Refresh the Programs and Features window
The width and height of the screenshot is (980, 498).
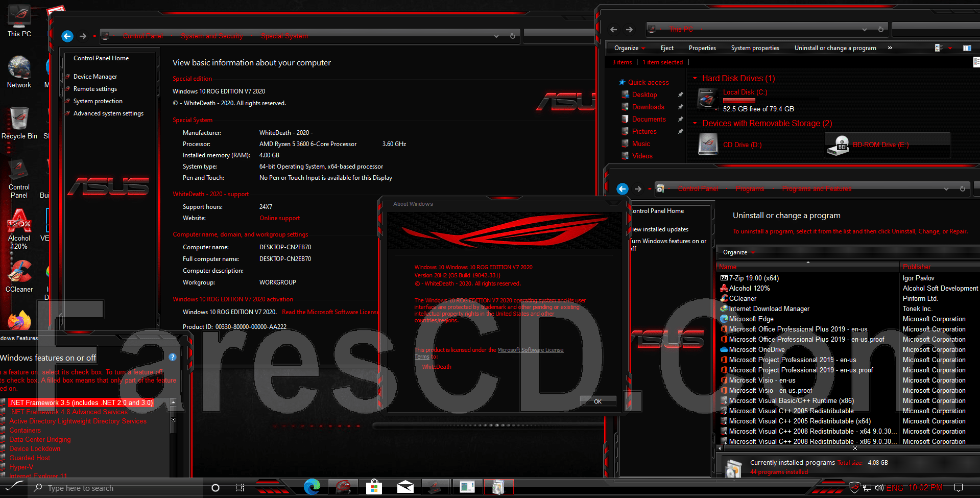963,189
